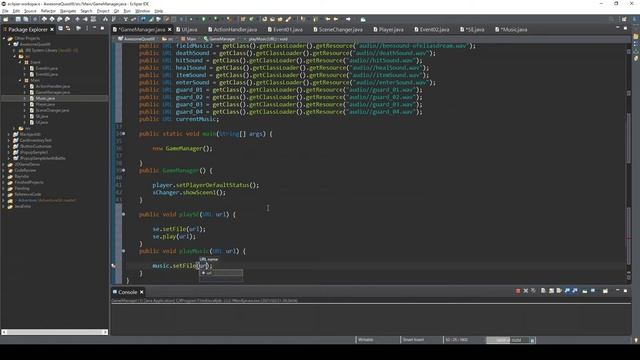Expand the res folder arrow

(x=15, y=128)
